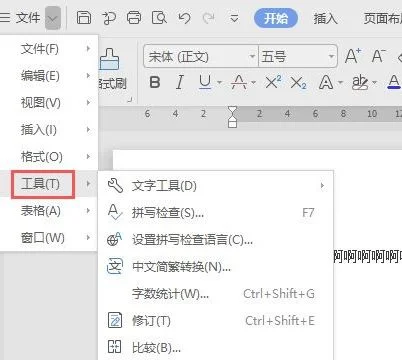Open the 插入(I) submenu

click(x=49, y=130)
